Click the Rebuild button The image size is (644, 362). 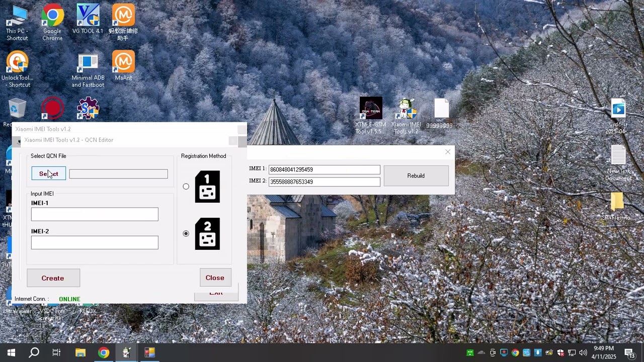click(x=416, y=175)
